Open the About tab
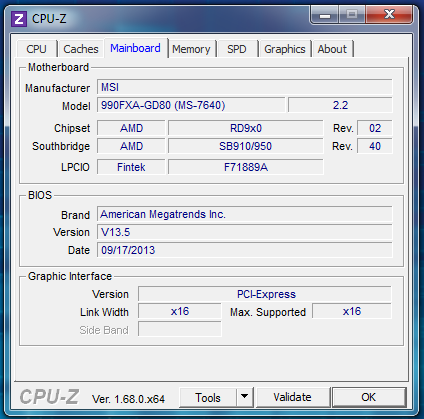The width and height of the screenshot is (424, 419). pyautogui.click(x=332, y=49)
